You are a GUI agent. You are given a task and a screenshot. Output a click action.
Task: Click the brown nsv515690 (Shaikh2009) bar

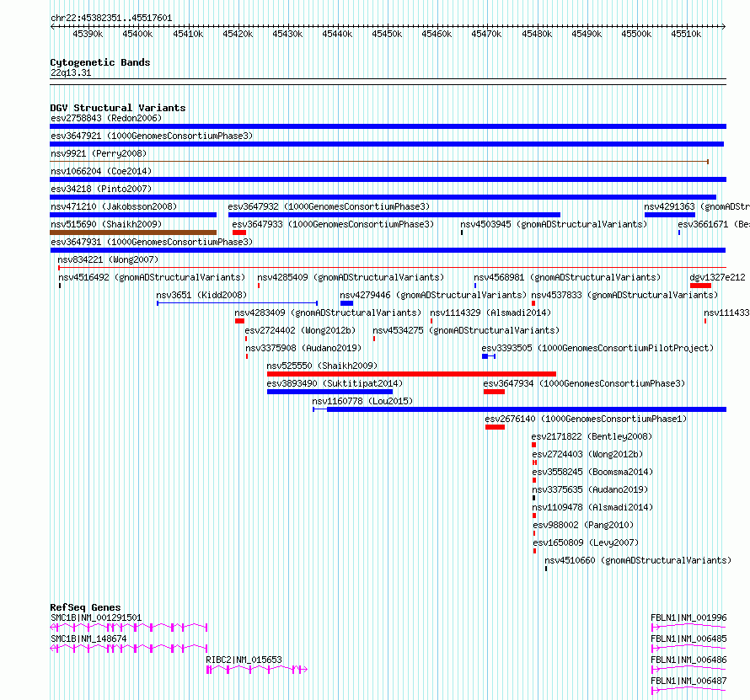(133, 232)
